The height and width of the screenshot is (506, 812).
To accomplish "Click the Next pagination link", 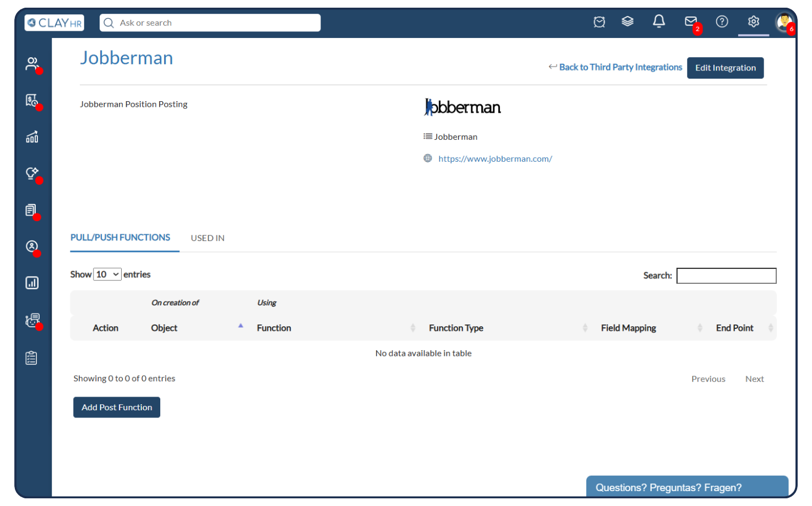I will [754, 379].
